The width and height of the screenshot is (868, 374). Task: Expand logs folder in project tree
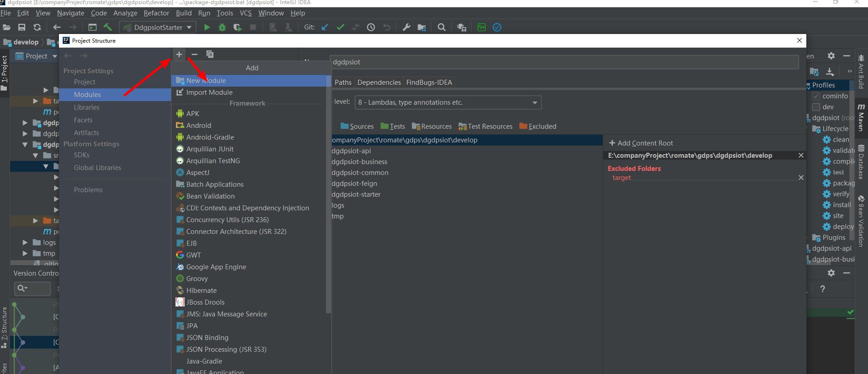click(25, 243)
